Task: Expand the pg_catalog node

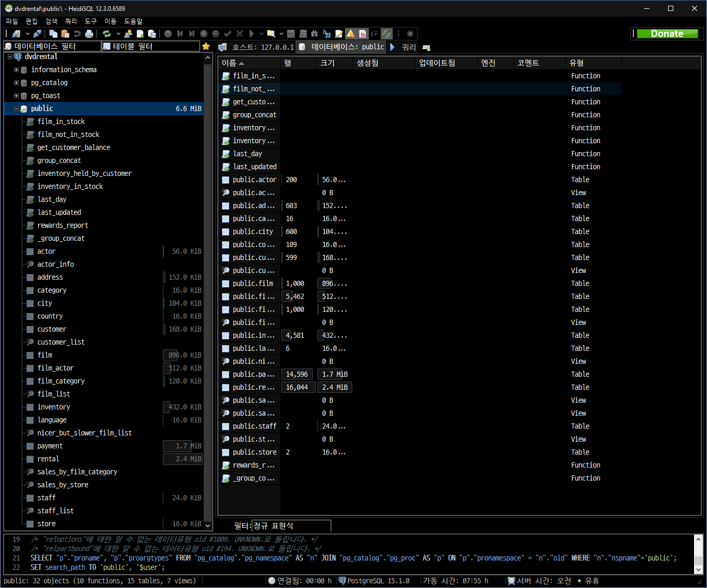Action: coord(16,83)
